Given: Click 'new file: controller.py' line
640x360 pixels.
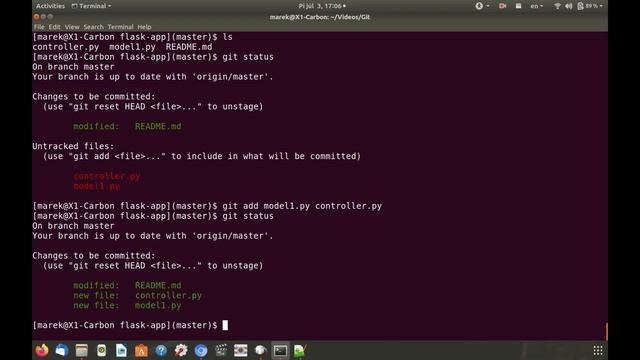Looking at the screenshot, I should 138,296.
